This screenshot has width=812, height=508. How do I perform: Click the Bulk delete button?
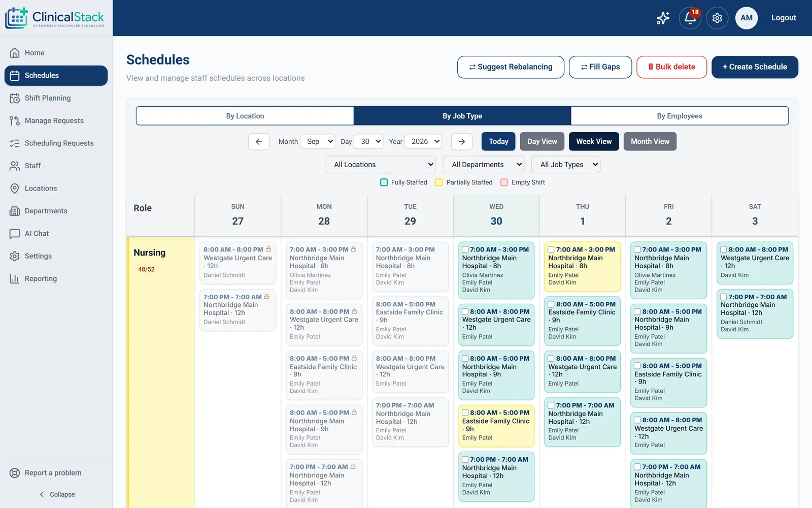[x=672, y=67]
